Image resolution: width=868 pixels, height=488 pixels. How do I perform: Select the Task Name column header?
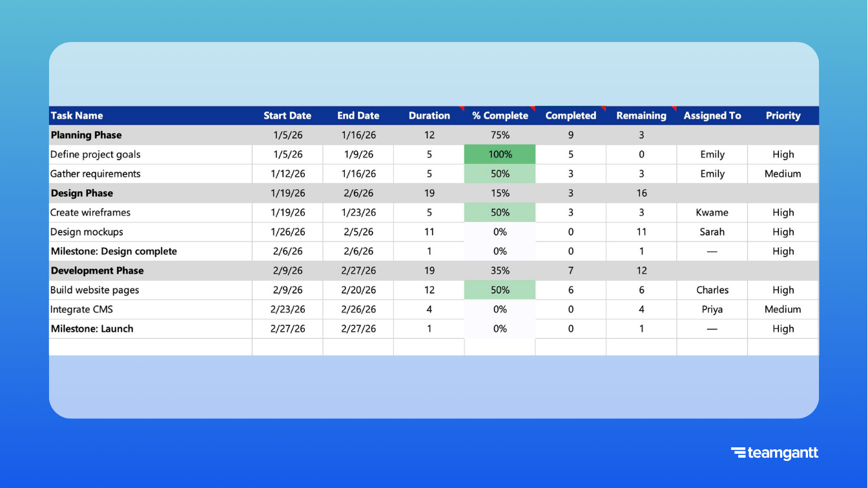click(x=77, y=116)
